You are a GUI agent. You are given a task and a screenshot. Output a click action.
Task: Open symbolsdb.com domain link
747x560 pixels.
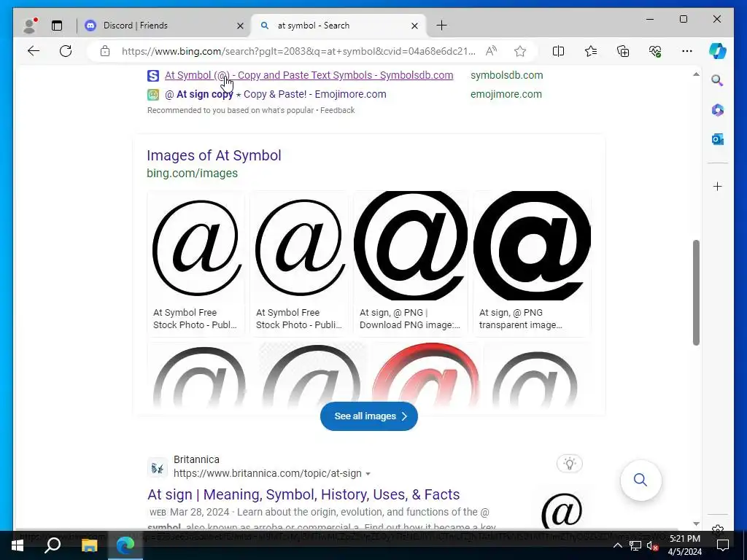[506, 75]
